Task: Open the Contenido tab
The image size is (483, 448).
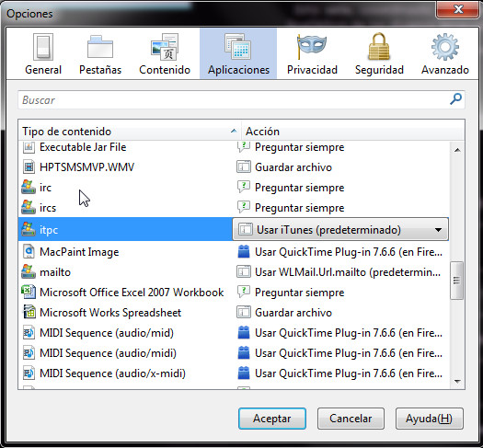Action: [165, 54]
